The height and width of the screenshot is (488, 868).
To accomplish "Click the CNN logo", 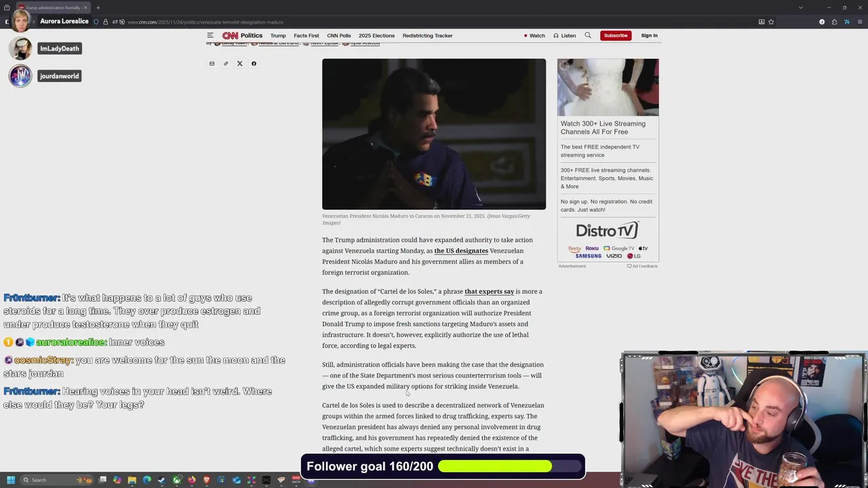I will click(x=230, y=35).
